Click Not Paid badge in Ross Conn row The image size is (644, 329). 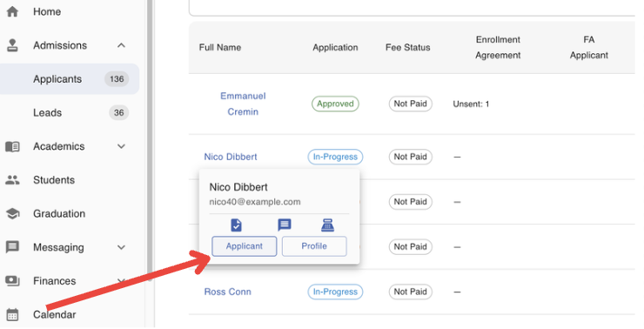[410, 292]
